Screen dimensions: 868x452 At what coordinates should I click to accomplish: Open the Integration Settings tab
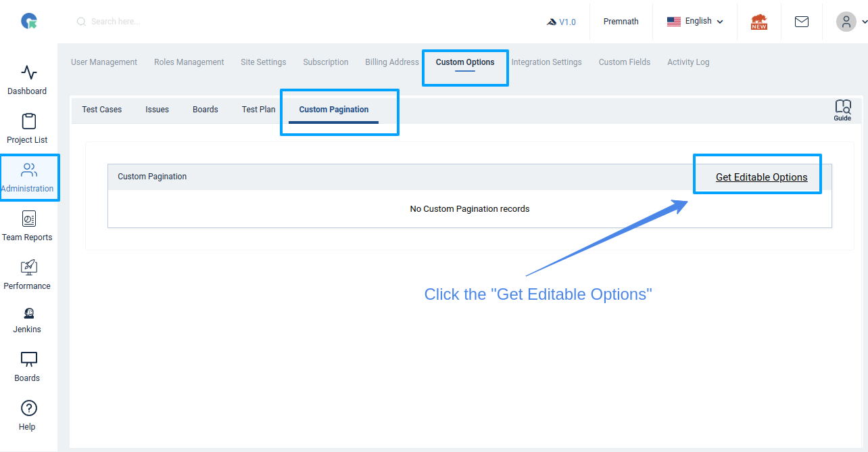point(547,62)
